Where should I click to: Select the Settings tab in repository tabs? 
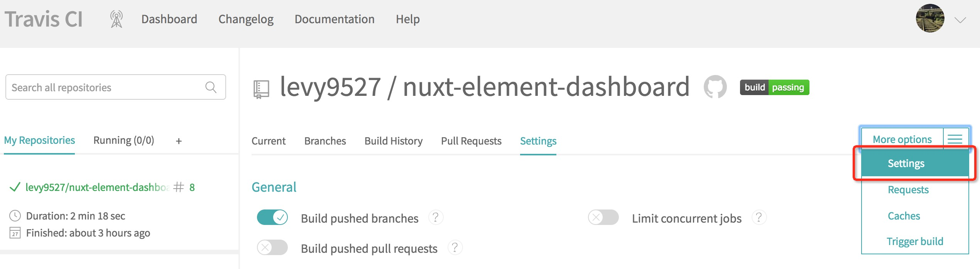(538, 141)
